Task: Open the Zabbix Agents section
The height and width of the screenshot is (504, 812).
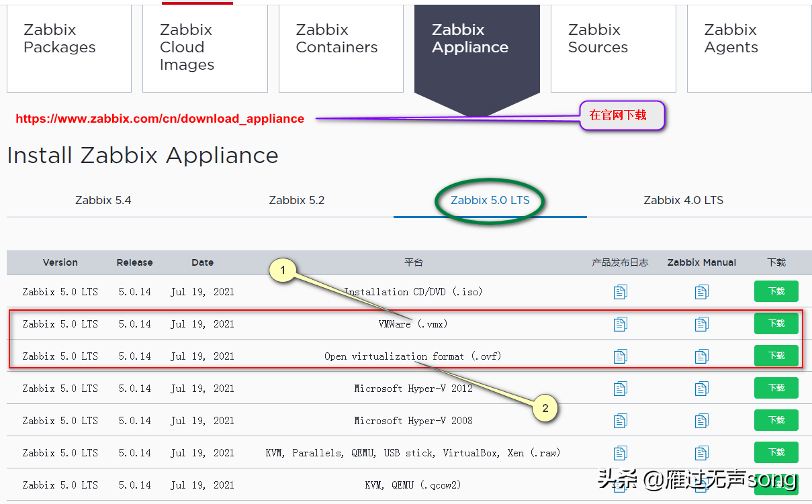Action: 750,48
